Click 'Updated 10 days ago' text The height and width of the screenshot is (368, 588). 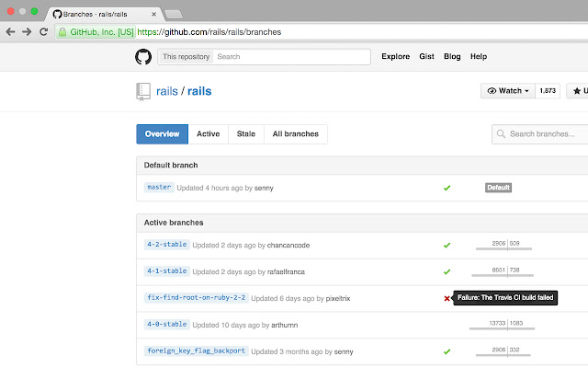[x=226, y=325]
